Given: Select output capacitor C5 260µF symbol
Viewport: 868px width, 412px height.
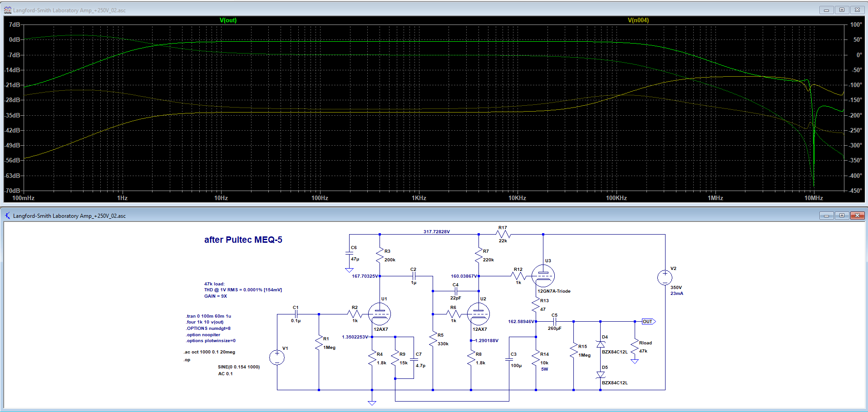Looking at the screenshot, I should point(555,322).
